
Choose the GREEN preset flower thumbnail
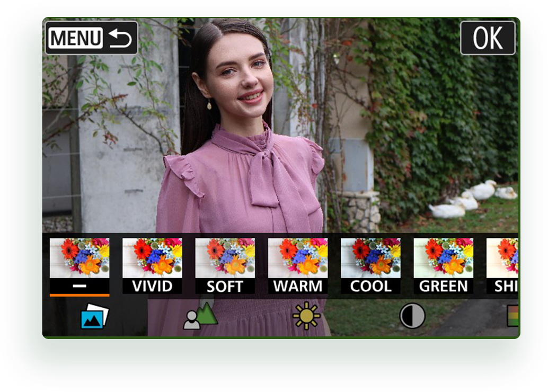pyautogui.click(x=443, y=257)
